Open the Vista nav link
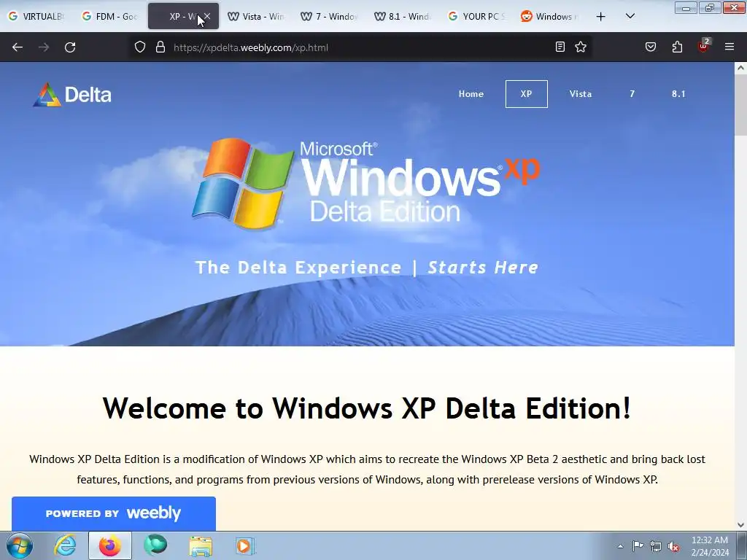Viewport: 747px width, 560px height. pos(581,94)
